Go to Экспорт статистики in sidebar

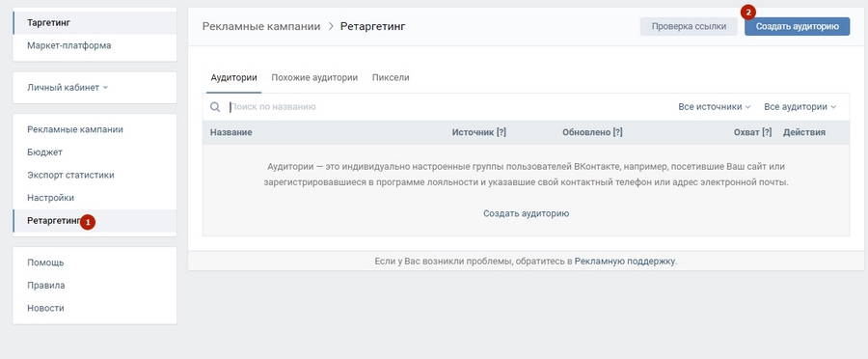(x=70, y=175)
